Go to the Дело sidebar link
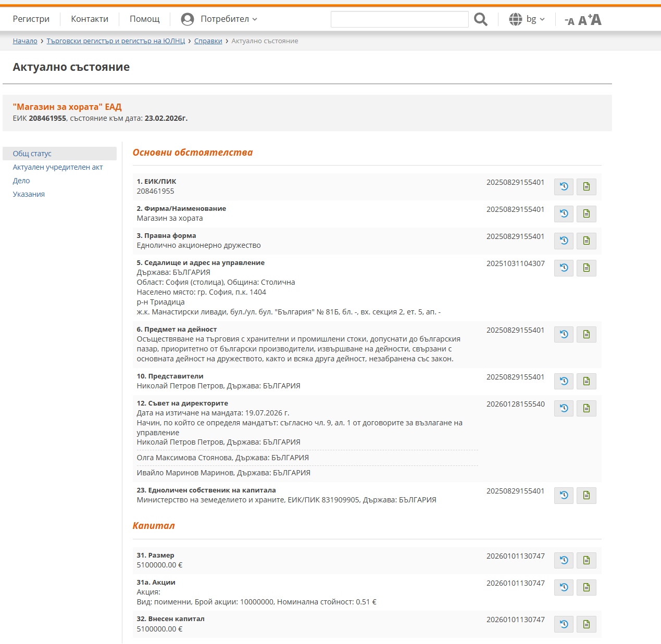The height and width of the screenshot is (644, 661). coord(21,181)
